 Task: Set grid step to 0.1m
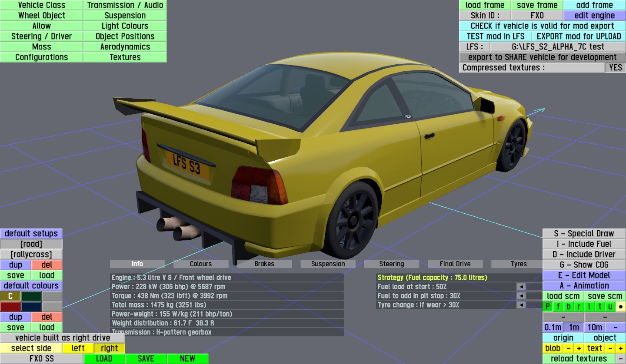553,328
